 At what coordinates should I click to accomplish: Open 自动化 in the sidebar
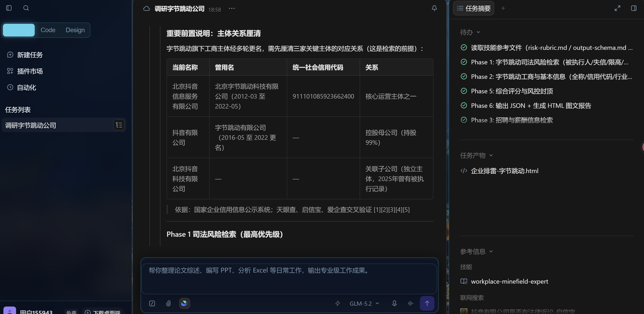(x=26, y=88)
